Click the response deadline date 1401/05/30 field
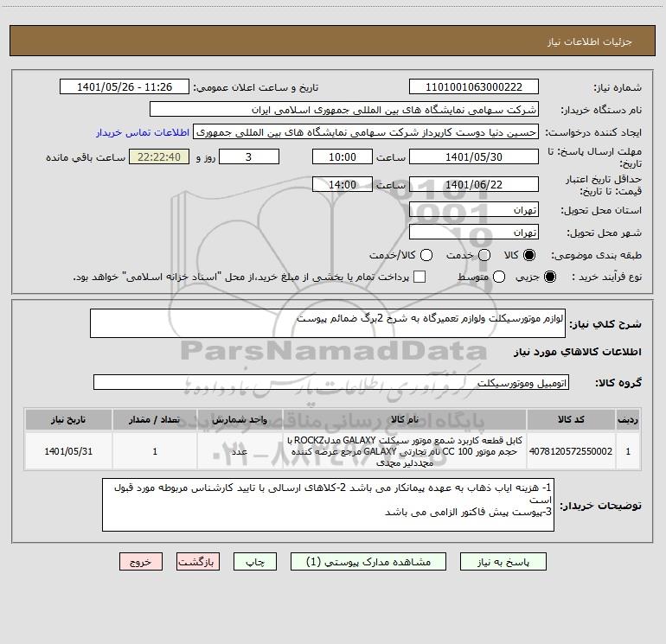 [474, 156]
